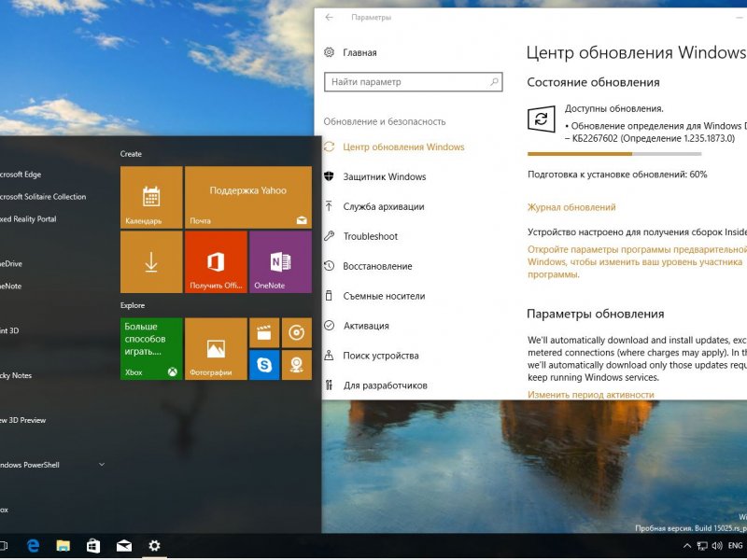The height and width of the screenshot is (560, 747).
Task: Open the Получить Office tile
Action: tap(216, 262)
